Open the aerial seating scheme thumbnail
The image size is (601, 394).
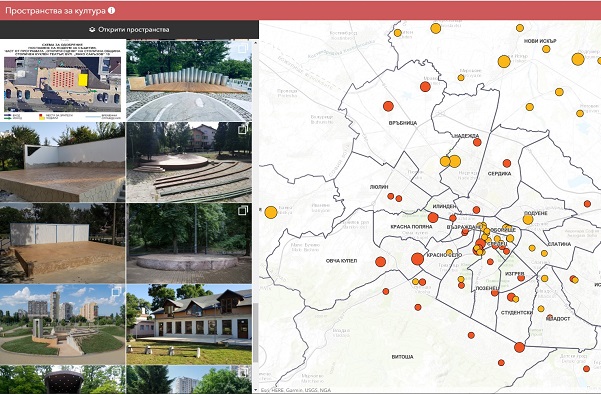(62, 80)
